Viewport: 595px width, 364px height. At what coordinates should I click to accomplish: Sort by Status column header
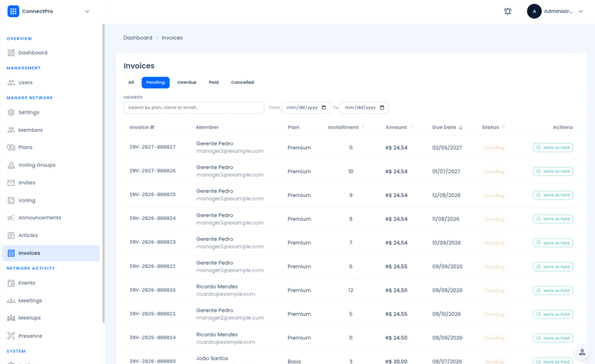click(494, 127)
